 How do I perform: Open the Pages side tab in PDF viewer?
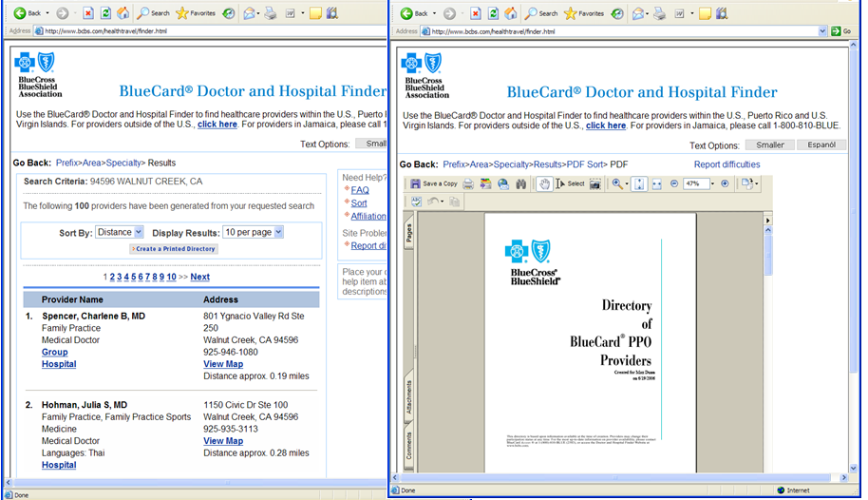409,233
